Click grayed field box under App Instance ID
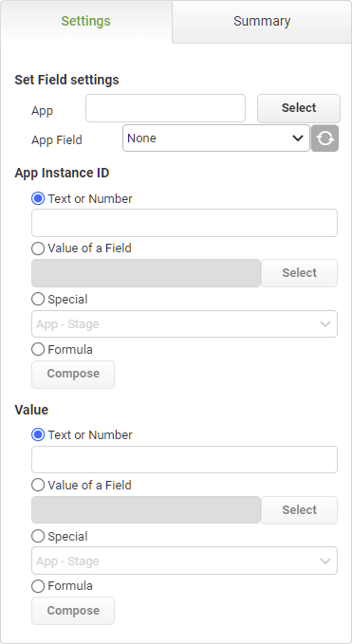The width and height of the screenshot is (352, 644). tap(146, 273)
